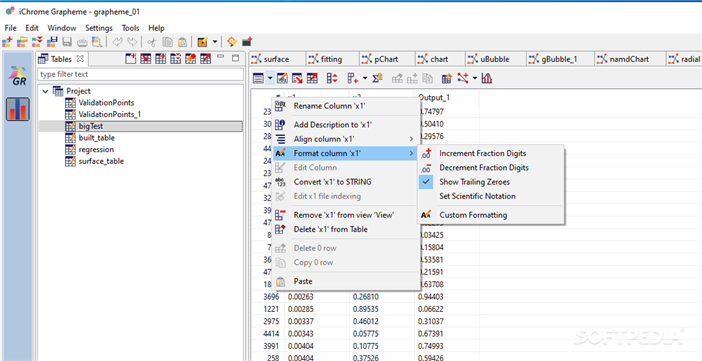
Task: Switch to the gBubble_1 tab
Action: click(x=560, y=59)
